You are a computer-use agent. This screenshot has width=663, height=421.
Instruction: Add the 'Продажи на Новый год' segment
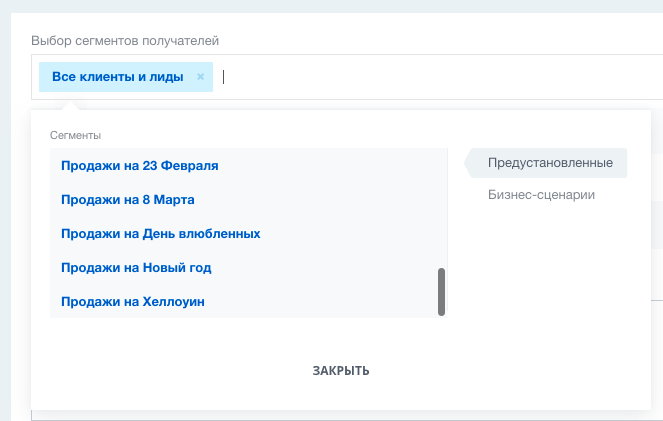coord(136,268)
